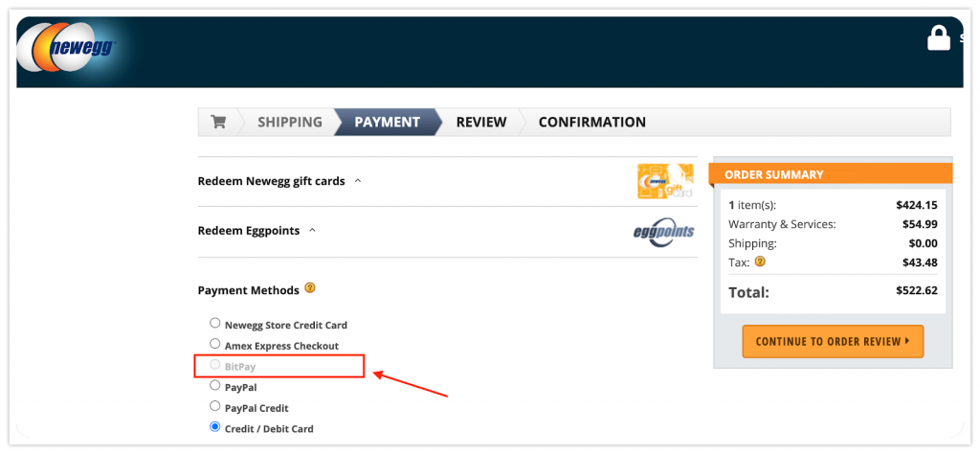Click Continue to Order Review button
Viewport: 980px width, 454px height.
[x=833, y=341]
